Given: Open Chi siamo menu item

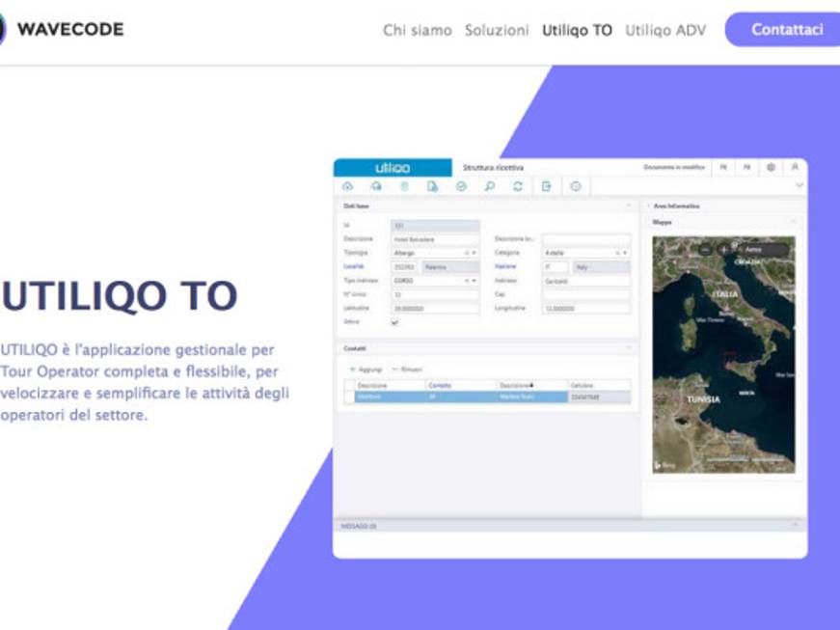Looking at the screenshot, I should coord(418,30).
